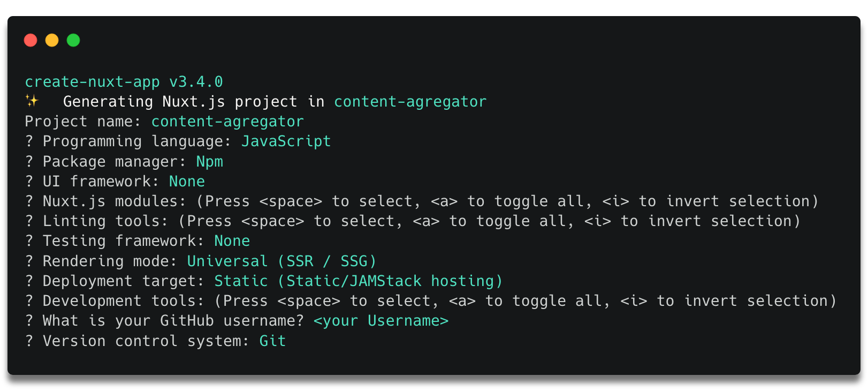
Task: Click the yellow minimize window dot
Action: pyautogui.click(x=52, y=40)
